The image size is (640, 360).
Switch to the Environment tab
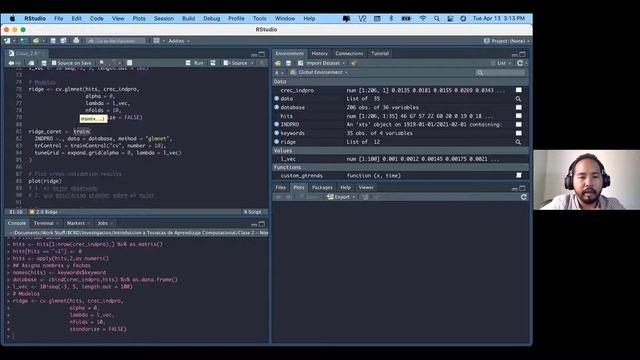pos(289,53)
